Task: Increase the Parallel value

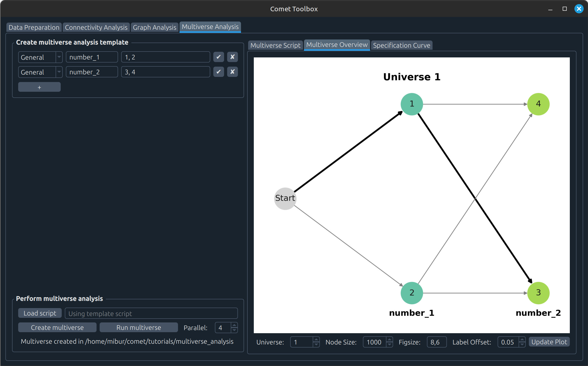Action: [x=234, y=325]
